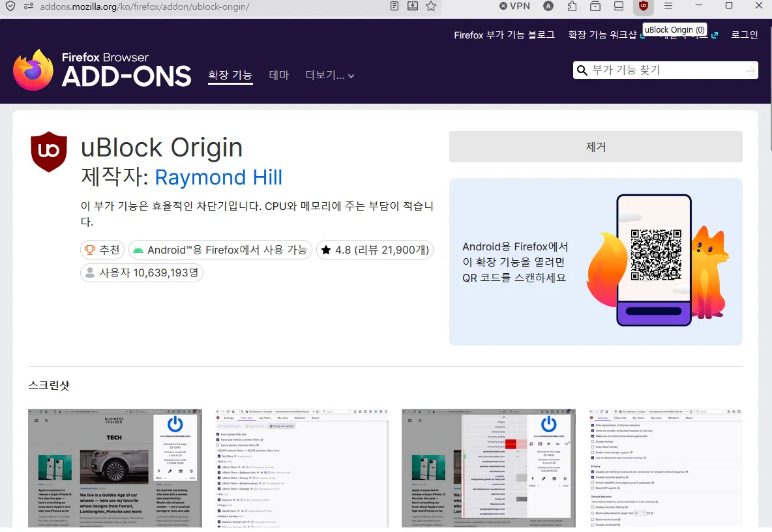Click the 'uBlock Origin' heading text
The image size is (772, 532).
(x=162, y=147)
